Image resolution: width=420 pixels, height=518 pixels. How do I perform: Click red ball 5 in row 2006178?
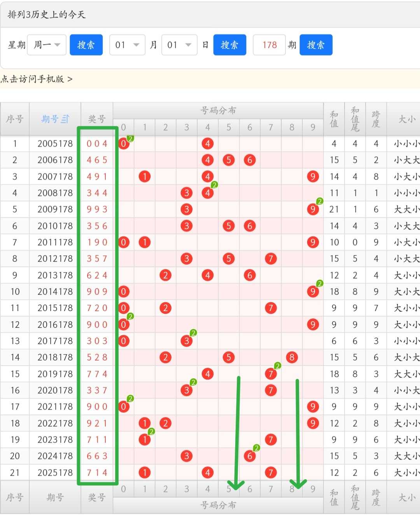tap(229, 160)
